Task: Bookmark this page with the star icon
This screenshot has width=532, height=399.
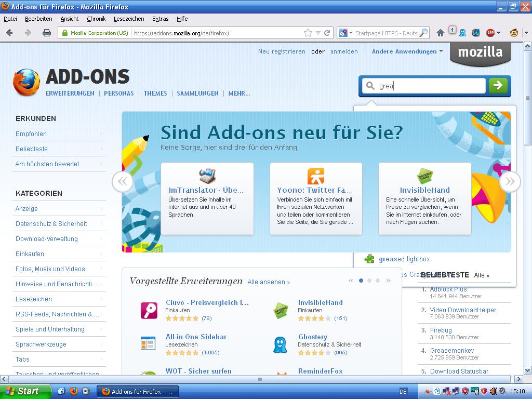Action: 308,33
